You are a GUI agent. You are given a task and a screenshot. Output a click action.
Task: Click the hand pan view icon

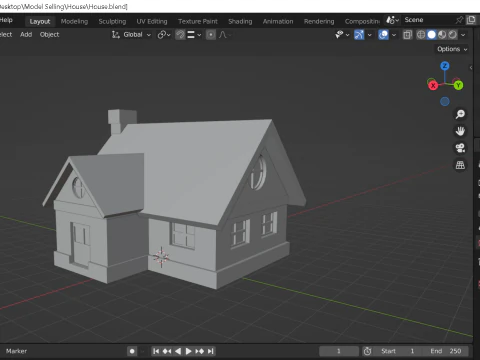[460, 131]
